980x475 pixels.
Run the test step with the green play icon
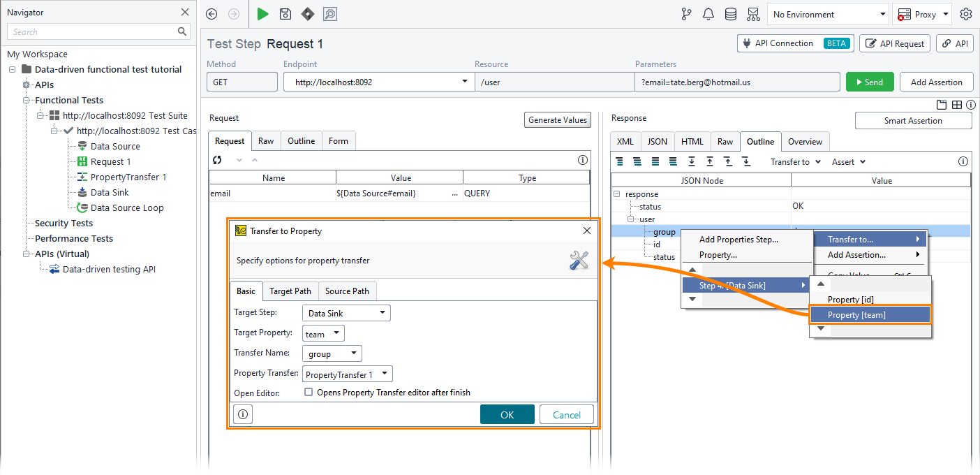(x=262, y=14)
